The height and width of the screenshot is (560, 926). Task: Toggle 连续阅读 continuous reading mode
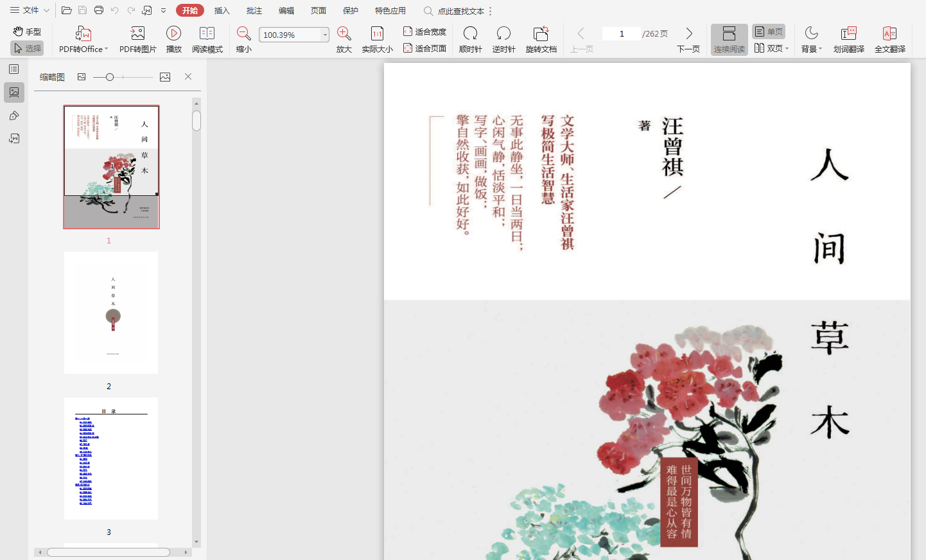click(x=729, y=39)
